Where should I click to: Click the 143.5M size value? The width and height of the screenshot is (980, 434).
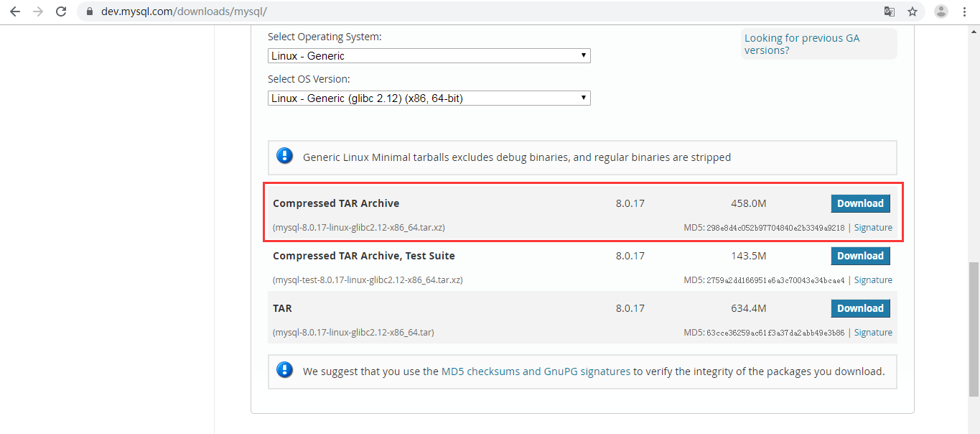(749, 256)
